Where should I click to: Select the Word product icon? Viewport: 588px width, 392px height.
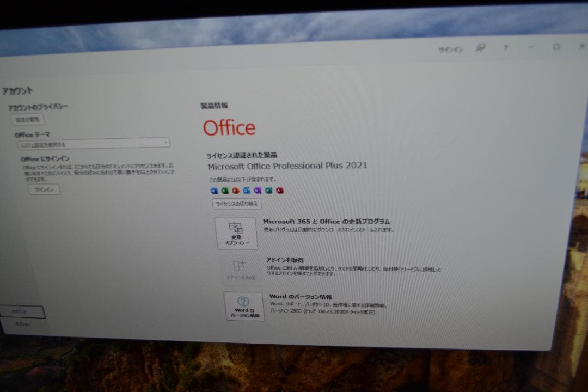[x=214, y=190]
